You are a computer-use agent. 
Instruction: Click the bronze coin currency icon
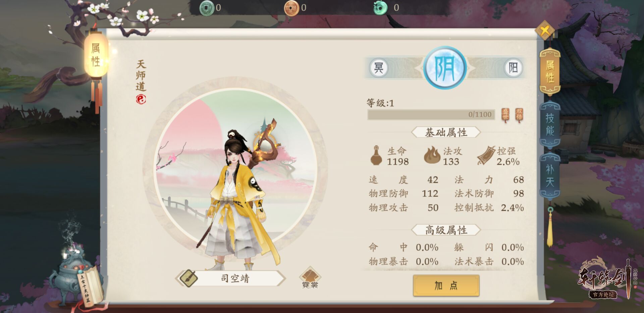(x=291, y=8)
